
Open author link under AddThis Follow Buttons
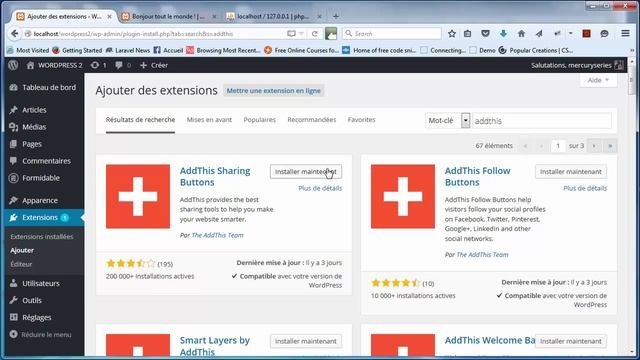pyautogui.click(x=482, y=255)
